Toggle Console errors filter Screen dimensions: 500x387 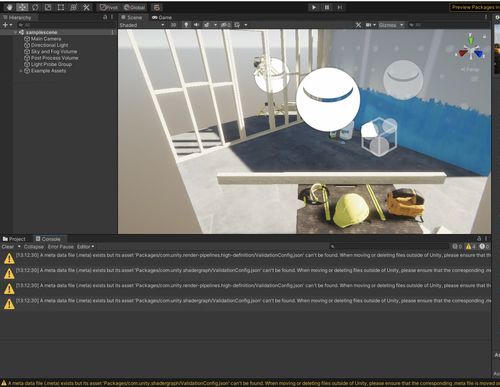pyautogui.click(x=484, y=247)
